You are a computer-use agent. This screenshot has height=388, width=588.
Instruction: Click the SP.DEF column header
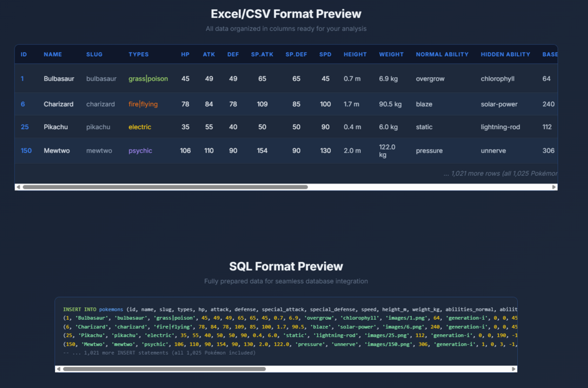(296, 54)
